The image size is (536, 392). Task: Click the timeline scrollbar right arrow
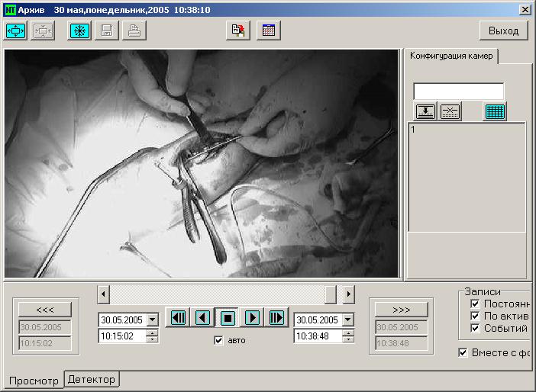[x=348, y=294]
